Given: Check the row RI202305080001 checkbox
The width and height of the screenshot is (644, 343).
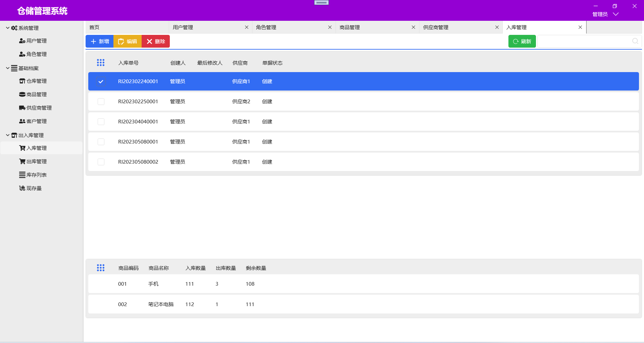Looking at the screenshot, I should (x=101, y=142).
